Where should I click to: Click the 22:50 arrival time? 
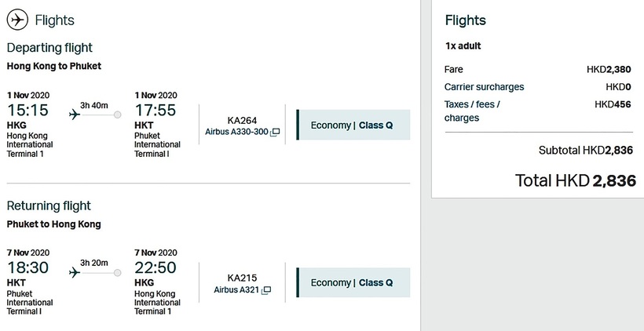click(x=156, y=268)
